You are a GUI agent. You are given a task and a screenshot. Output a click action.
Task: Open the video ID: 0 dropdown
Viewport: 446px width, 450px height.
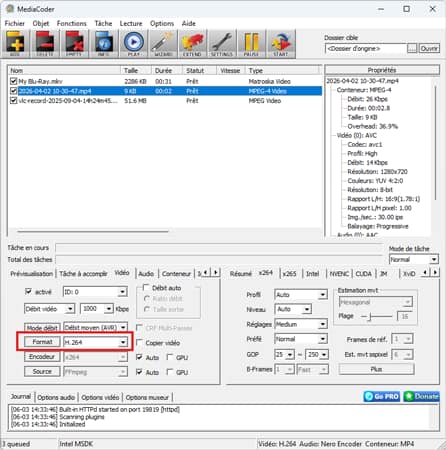95,292
